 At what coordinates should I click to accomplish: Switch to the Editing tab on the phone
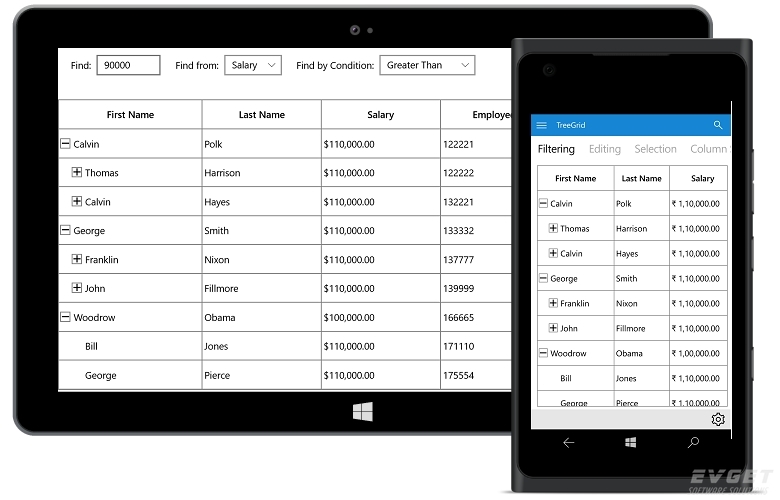604,149
